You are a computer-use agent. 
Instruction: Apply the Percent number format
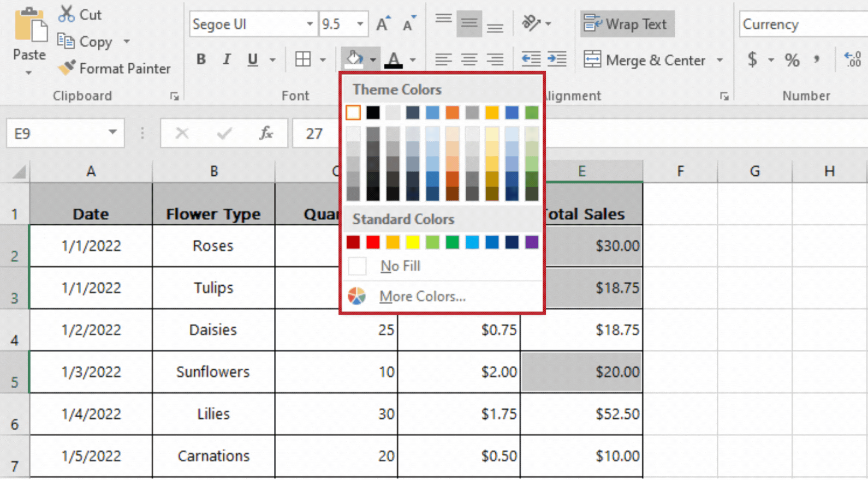click(x=792, y=60)
